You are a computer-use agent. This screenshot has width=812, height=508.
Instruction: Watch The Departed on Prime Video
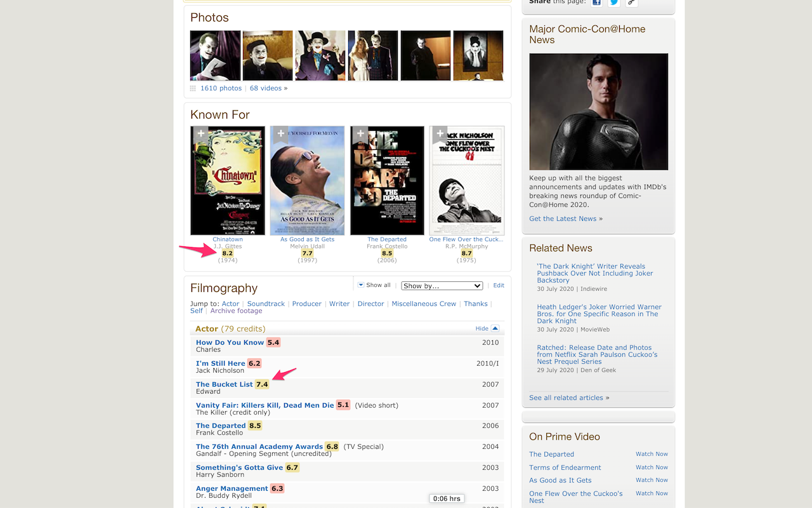tap(652, 454)
